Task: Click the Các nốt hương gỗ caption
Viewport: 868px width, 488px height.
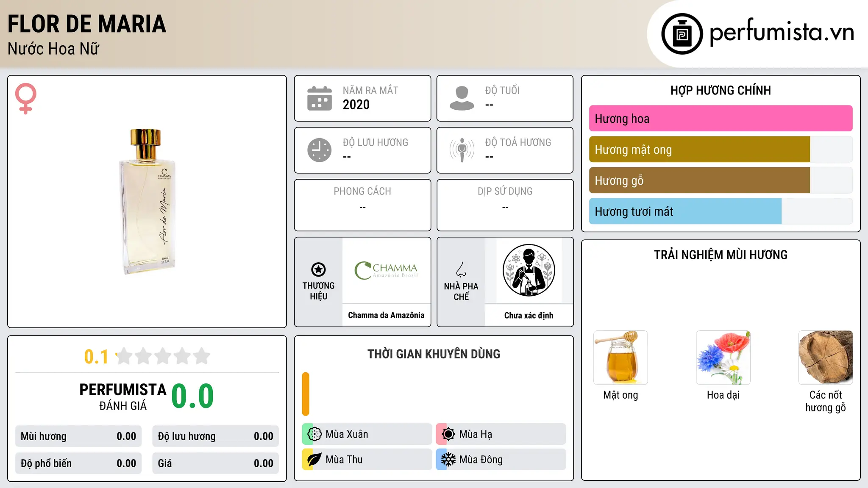Action: pos(826,401)
